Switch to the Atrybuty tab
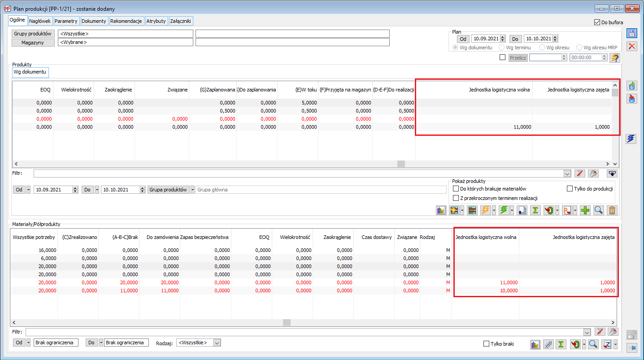 point(156,21)
